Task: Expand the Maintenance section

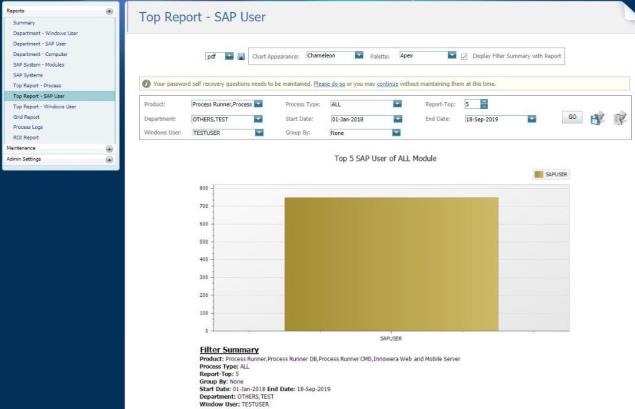Action: (109, 149)
